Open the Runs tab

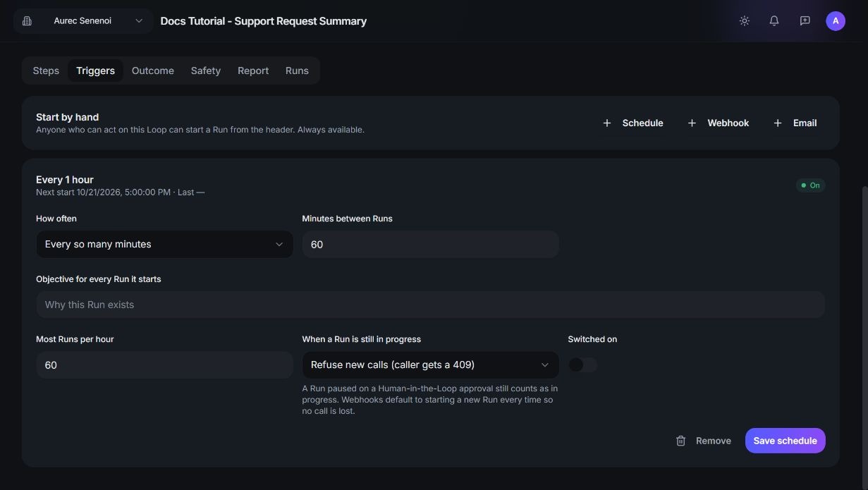click(x=297, y=71)
